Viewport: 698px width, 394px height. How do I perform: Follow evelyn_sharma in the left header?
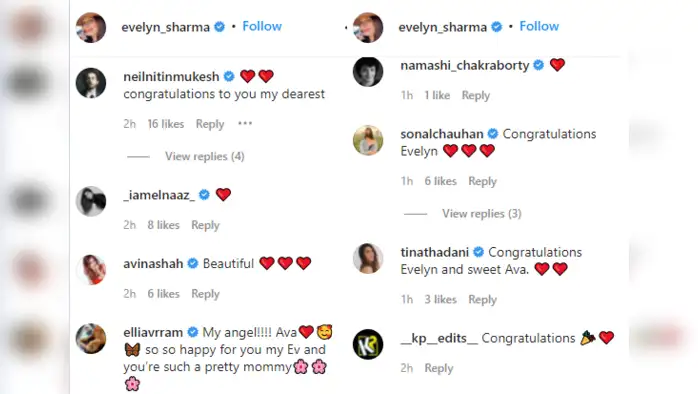[x=262, y=26]
